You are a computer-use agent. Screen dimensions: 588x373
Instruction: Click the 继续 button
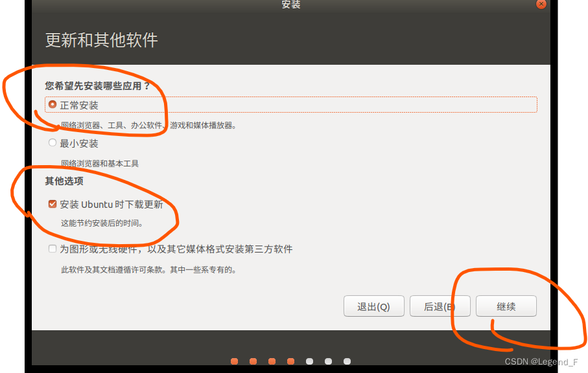tap(506, 306)
